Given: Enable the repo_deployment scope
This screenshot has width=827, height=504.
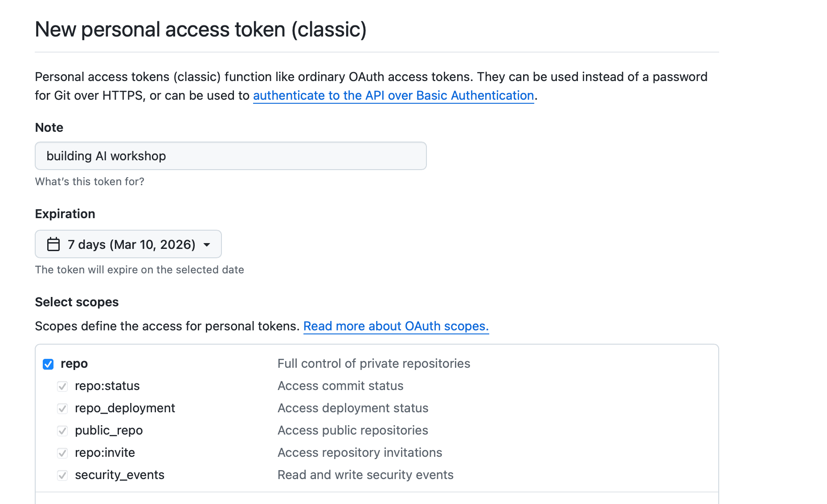Looking at the screenshot, I should (x=62, y=408).
